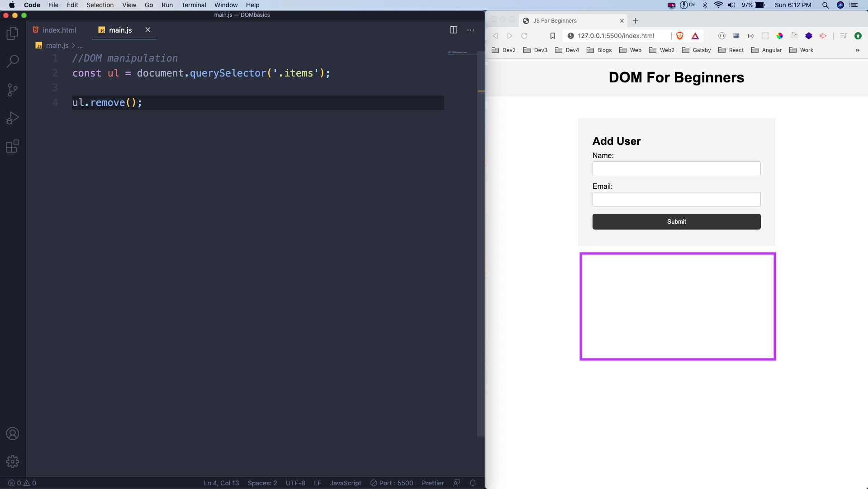Image resolution: width=868 pixels, height=489 pixels.
Task: Click the green extension icon in toolbar
Action: point(858,36)
